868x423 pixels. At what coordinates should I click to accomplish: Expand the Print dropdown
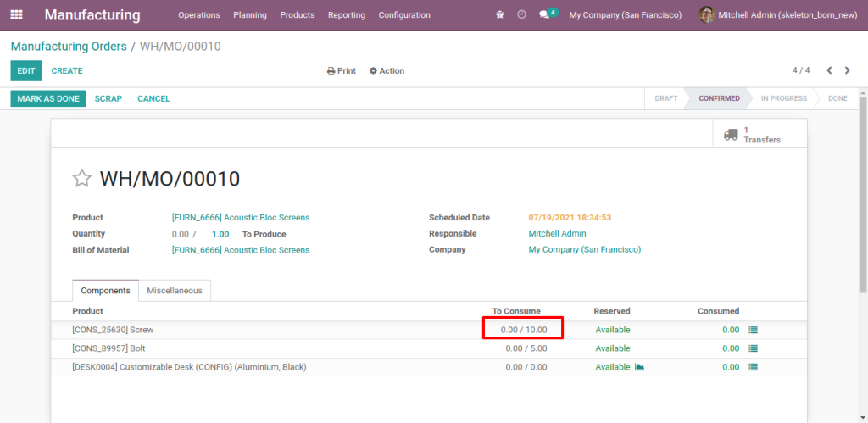(x=342, y=71)
